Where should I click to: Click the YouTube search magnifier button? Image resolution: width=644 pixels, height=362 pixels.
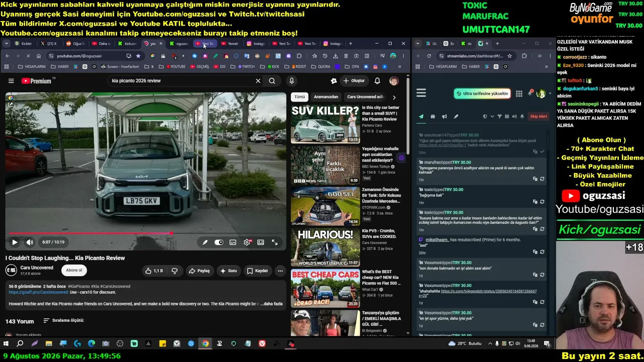[x=272, y=81]
